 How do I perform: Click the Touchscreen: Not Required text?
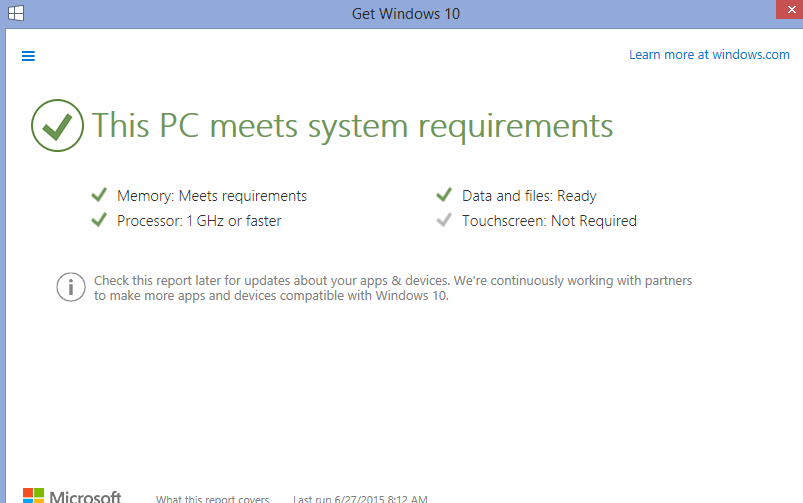(x=549, y=221)
